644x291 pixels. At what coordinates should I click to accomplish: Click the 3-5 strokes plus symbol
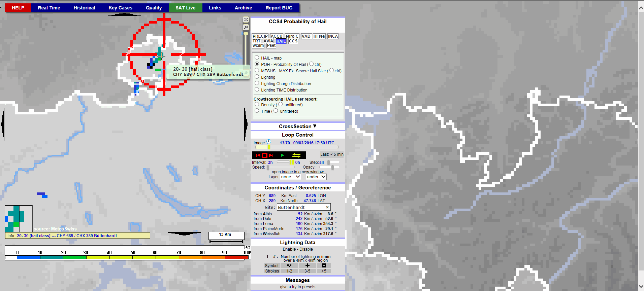pos(308,265)
